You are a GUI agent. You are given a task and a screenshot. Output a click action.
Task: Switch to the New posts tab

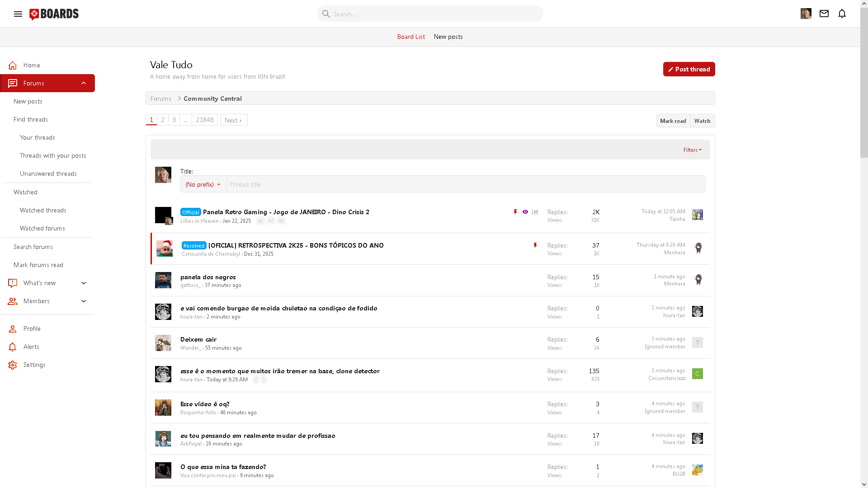448,37
